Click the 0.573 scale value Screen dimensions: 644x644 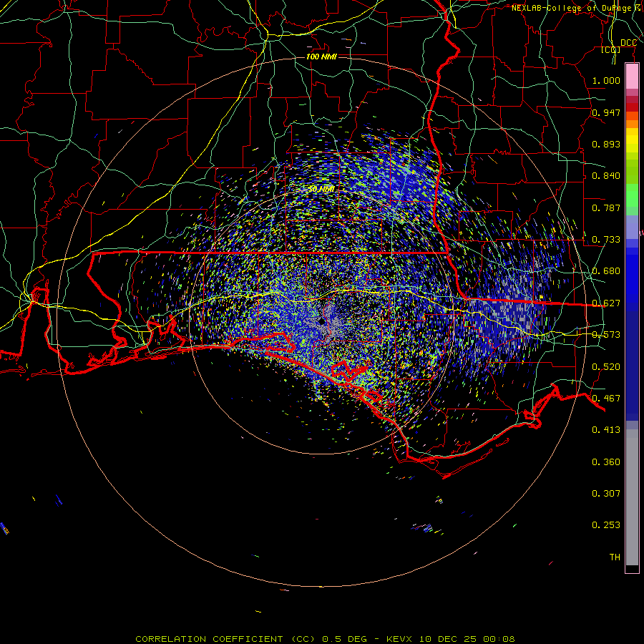[x=606, y=335]
